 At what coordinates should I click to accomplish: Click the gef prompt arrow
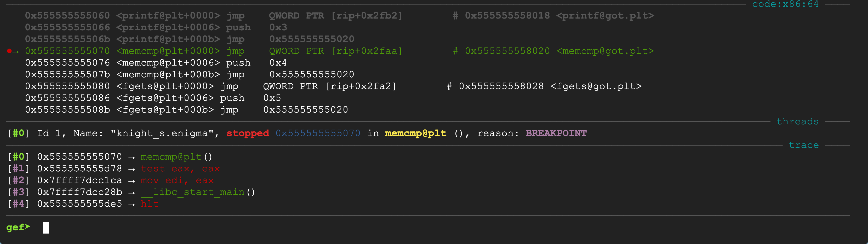(x=28, y=227)
